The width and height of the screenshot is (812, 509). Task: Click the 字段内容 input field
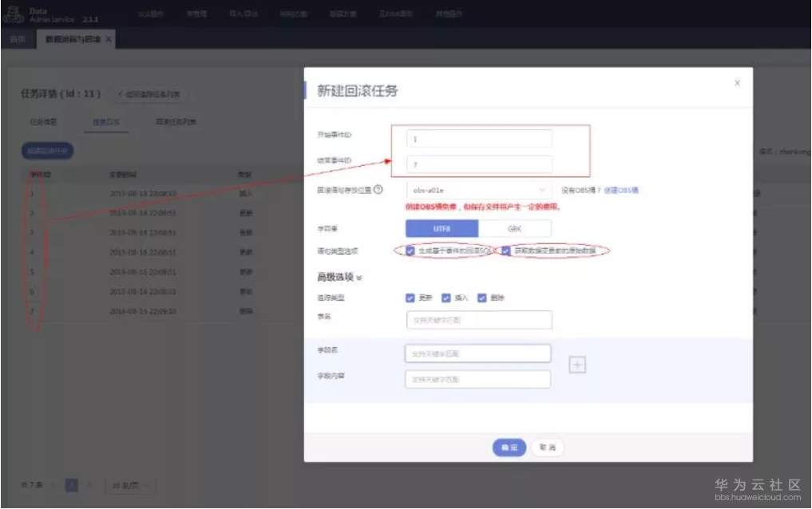coord(477,379)
